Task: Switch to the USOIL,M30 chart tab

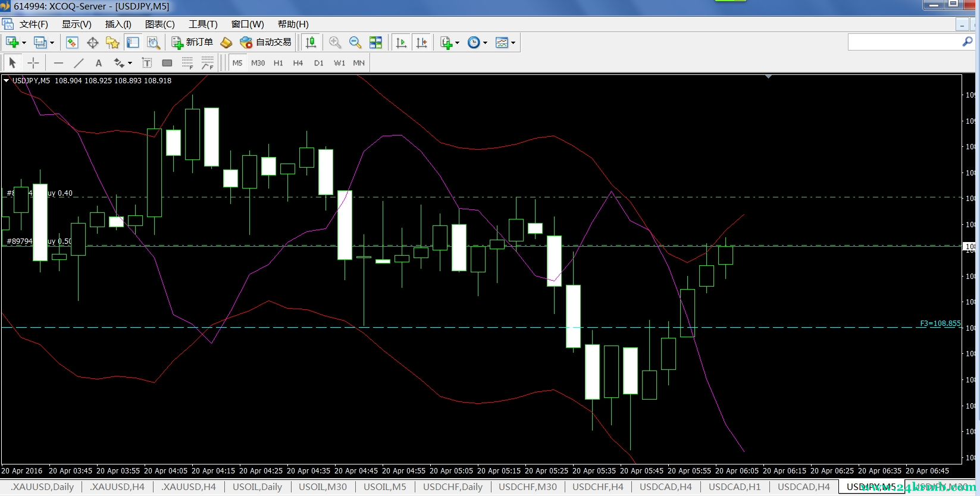Action: (x=323, y=486)
